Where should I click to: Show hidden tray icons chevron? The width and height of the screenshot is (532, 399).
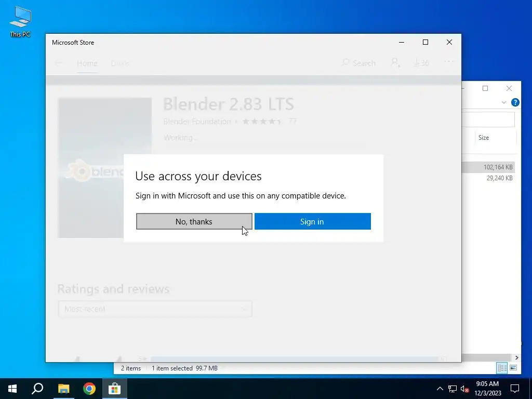[x=440, y=389]
